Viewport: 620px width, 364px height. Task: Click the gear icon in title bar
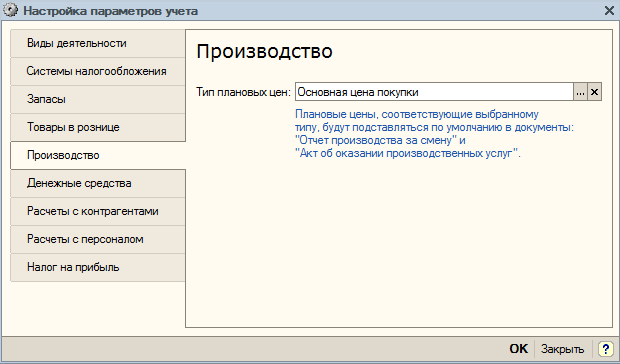click(10, 10)
